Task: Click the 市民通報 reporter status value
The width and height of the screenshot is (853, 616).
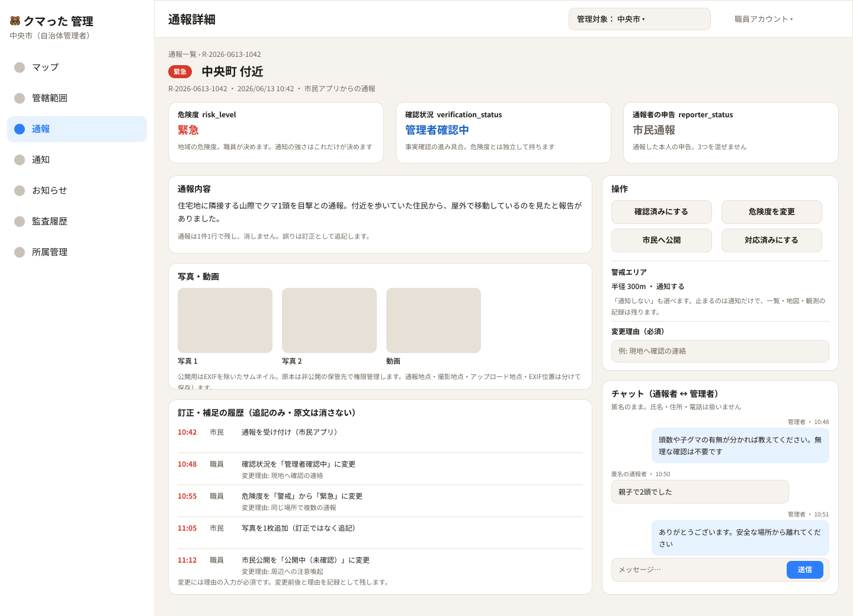Action: pos(654,130)
